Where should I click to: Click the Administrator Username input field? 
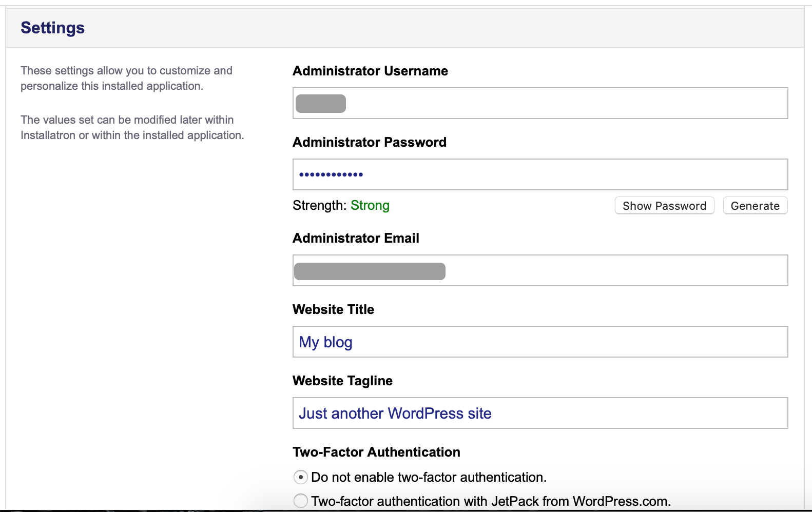(540, 103)
